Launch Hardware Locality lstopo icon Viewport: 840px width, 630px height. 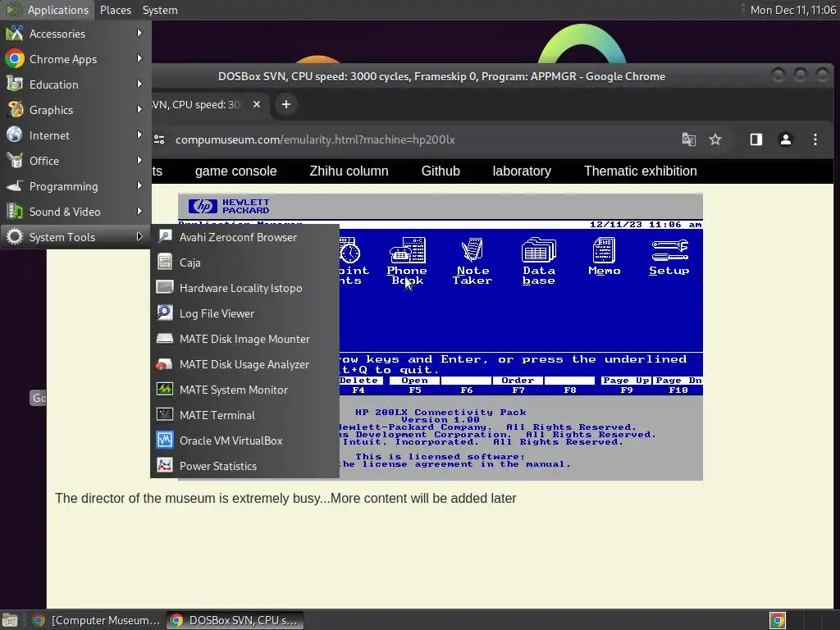click(x=164, y=288)
